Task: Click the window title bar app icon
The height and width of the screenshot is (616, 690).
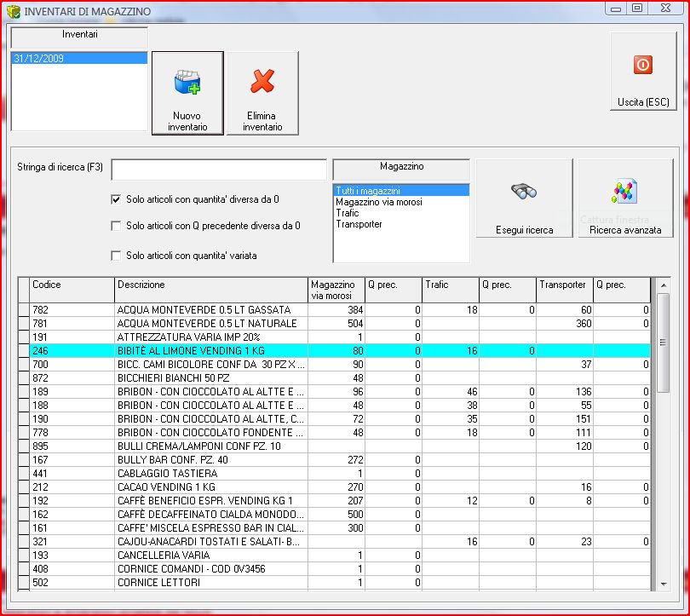Action: click(14, 12)
